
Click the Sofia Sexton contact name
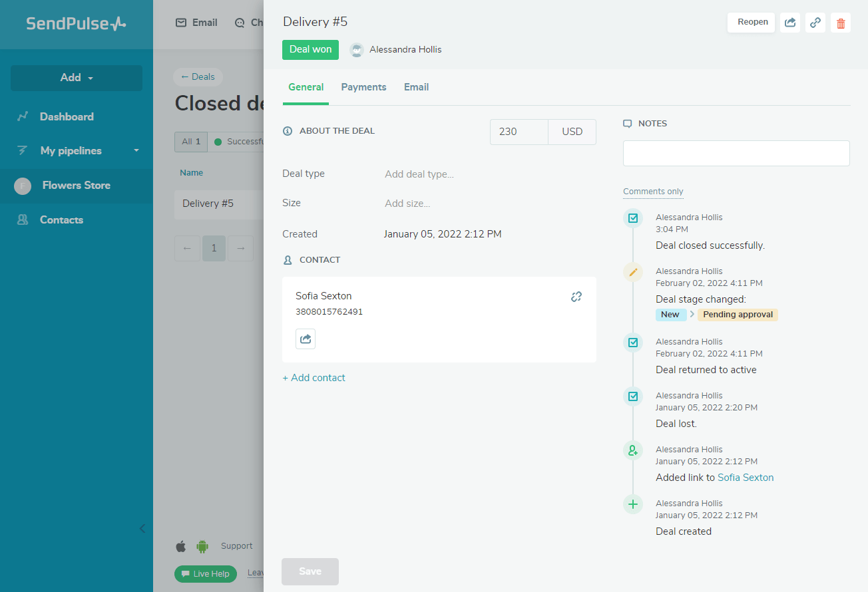coord(324,296)
